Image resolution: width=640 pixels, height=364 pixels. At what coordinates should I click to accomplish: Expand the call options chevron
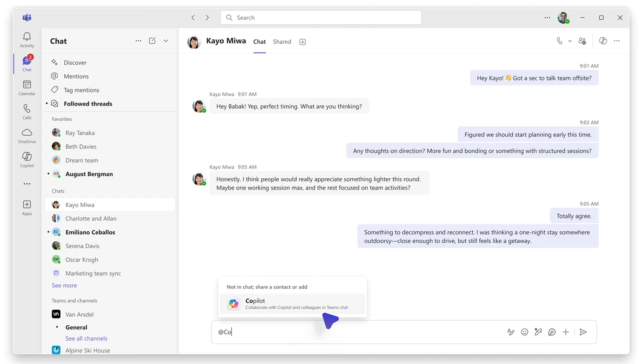[569, 40]
